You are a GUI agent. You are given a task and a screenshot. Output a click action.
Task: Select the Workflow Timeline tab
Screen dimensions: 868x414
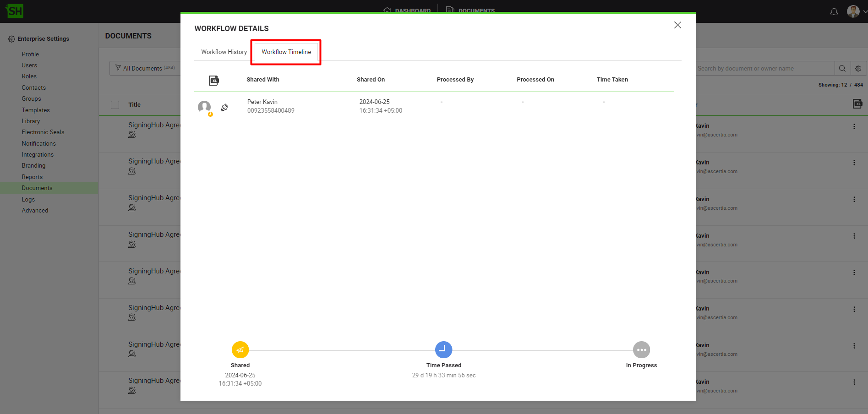tap(286, 52)
